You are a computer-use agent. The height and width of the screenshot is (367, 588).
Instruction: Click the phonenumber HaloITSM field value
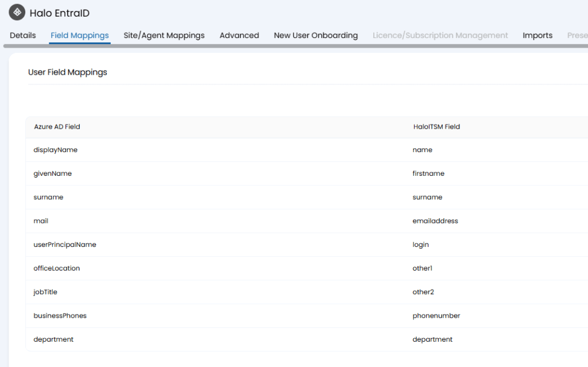coord(436,316)
